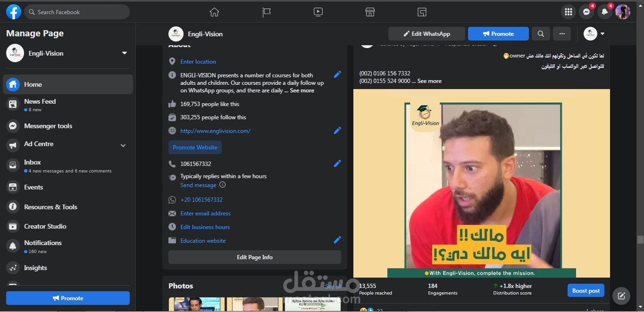Click the location pin icon

tap(172, 62)
